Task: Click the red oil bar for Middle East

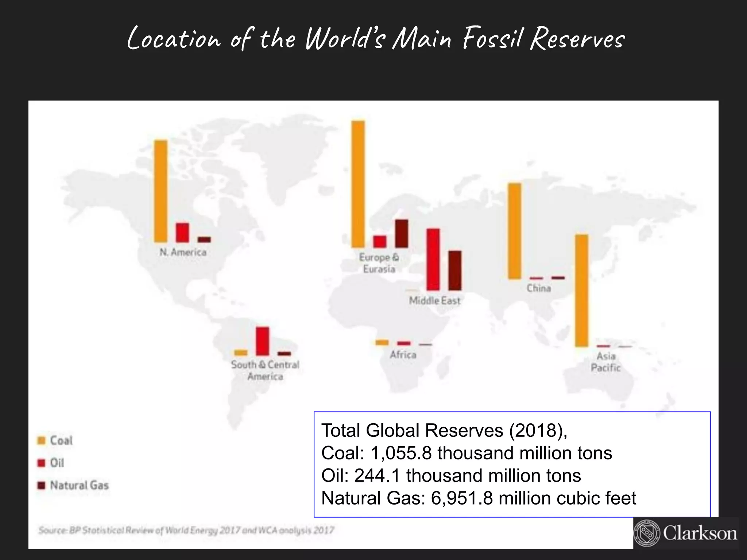Action: click(433, 259)
